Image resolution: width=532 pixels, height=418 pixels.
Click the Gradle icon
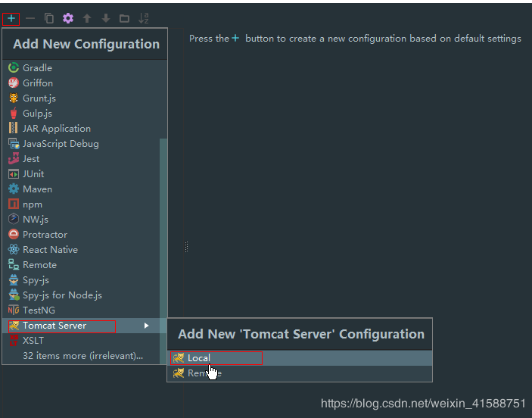coord(14,68)
